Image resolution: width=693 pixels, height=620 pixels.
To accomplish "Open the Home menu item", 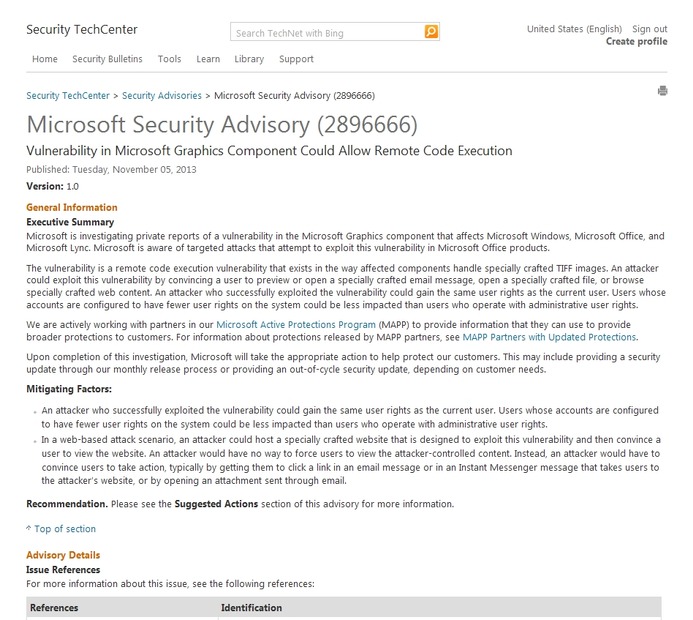I will pyautogui.click(x=45, y=59).
